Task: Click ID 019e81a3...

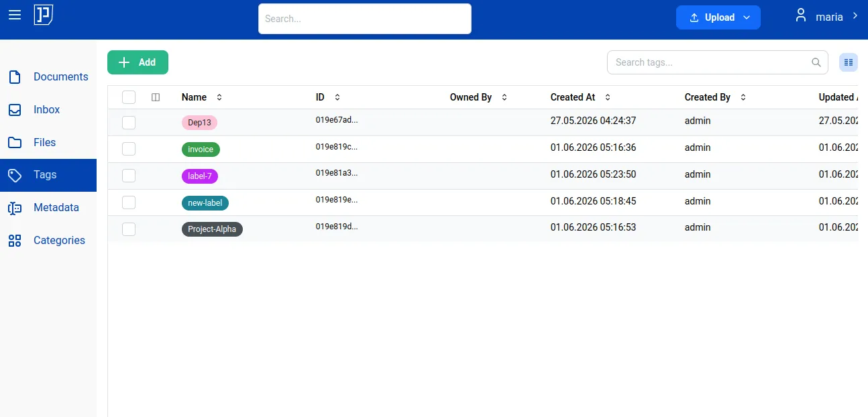Action: tap(337, 173)
